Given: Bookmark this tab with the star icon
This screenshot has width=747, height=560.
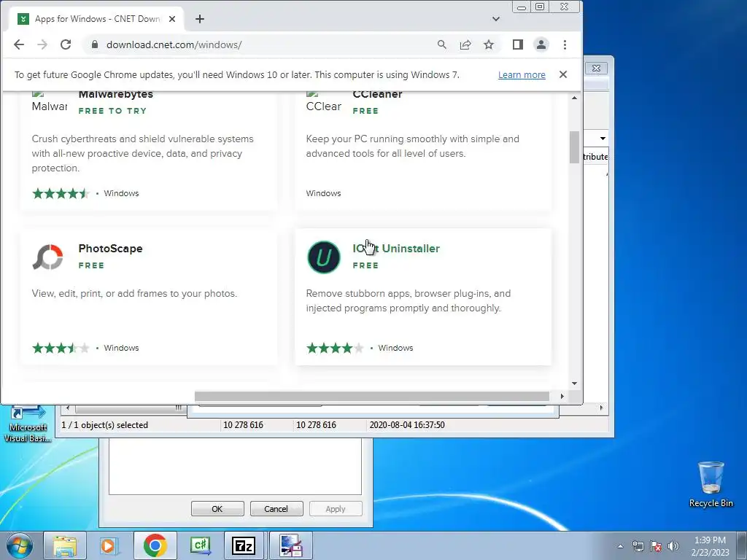Looking at the screenshot, I should (x=489, y=44).
